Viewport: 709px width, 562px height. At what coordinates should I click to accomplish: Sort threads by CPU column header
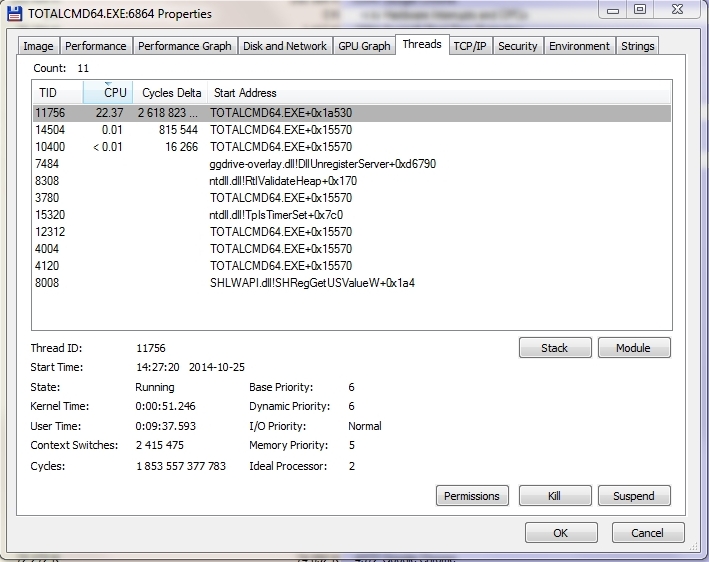tap(108, 93)
